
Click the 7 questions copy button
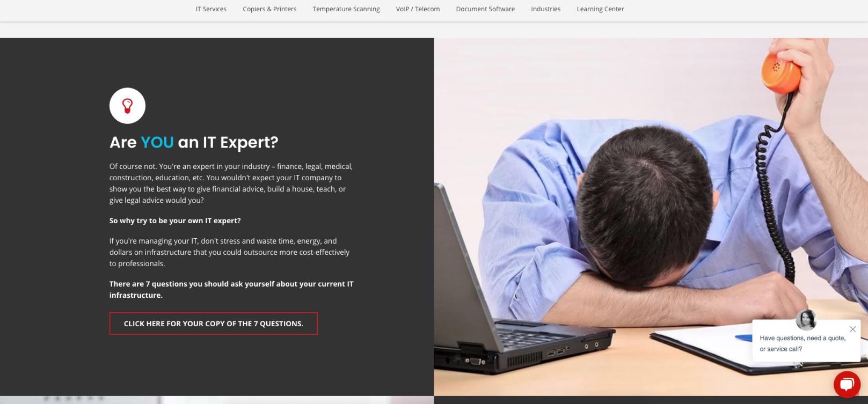[214, 324]
